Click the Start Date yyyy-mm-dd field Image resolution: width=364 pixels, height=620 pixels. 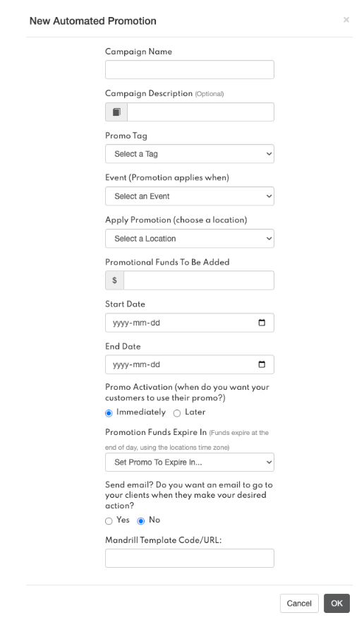pyautogui.click(x=190, y=323)
